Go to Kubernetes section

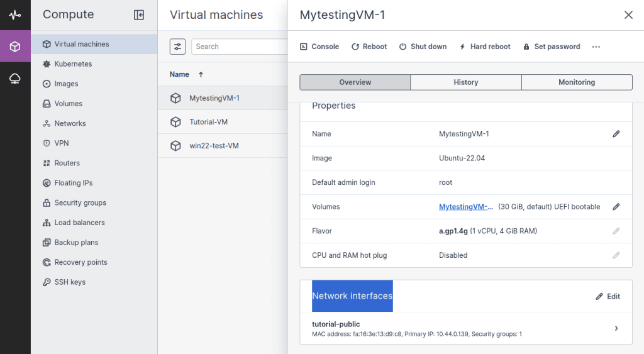(94, 64)
